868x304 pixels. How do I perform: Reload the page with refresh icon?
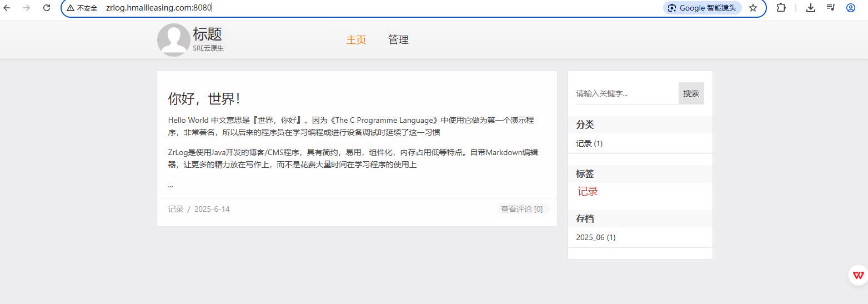47,8
